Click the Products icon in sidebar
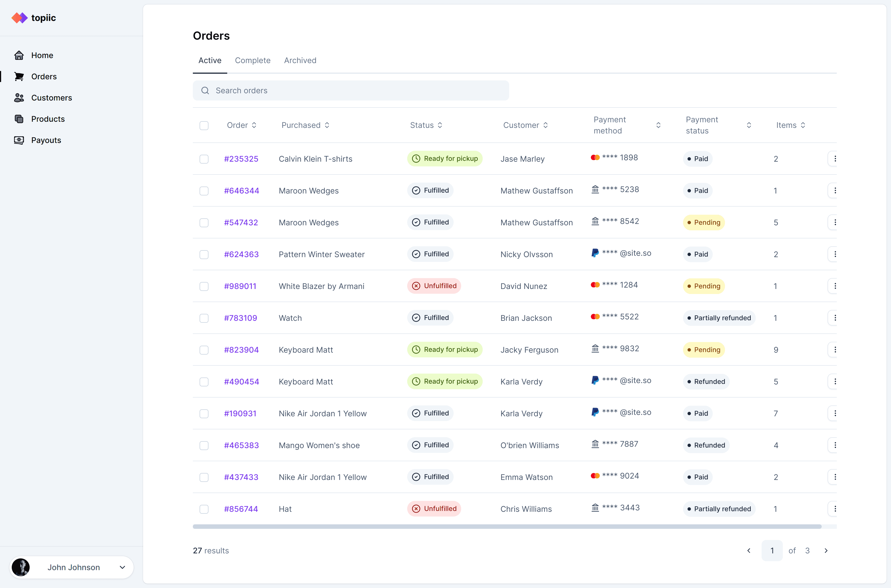The width and height of the screenshot is (891, 588). [x=19, y=119]
